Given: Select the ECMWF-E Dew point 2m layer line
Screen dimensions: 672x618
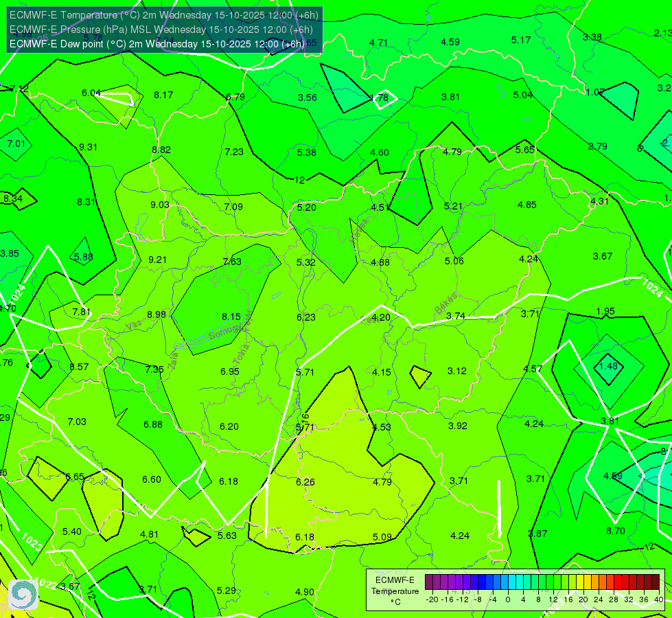Looking at the screenshot, I should 157,44.
